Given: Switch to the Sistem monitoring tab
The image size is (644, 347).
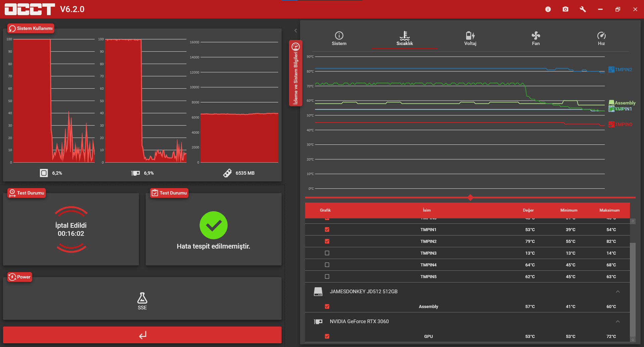Looking at the screenshot, I should point(339,38).
